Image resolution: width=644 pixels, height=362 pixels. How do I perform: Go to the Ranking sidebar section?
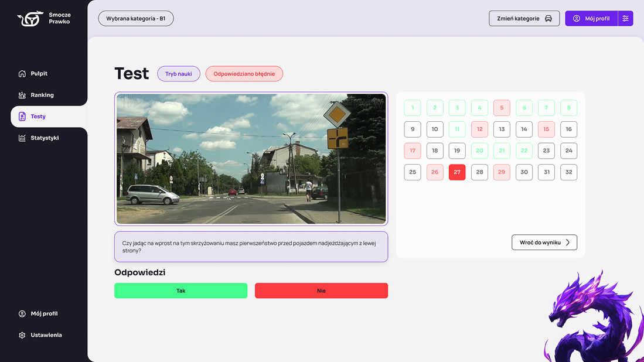pyautogui.click(x=42, y=95)
